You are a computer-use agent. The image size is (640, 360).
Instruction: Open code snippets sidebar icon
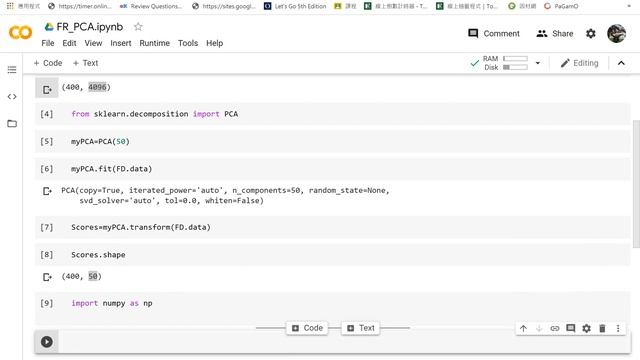(x=12, y=97)
